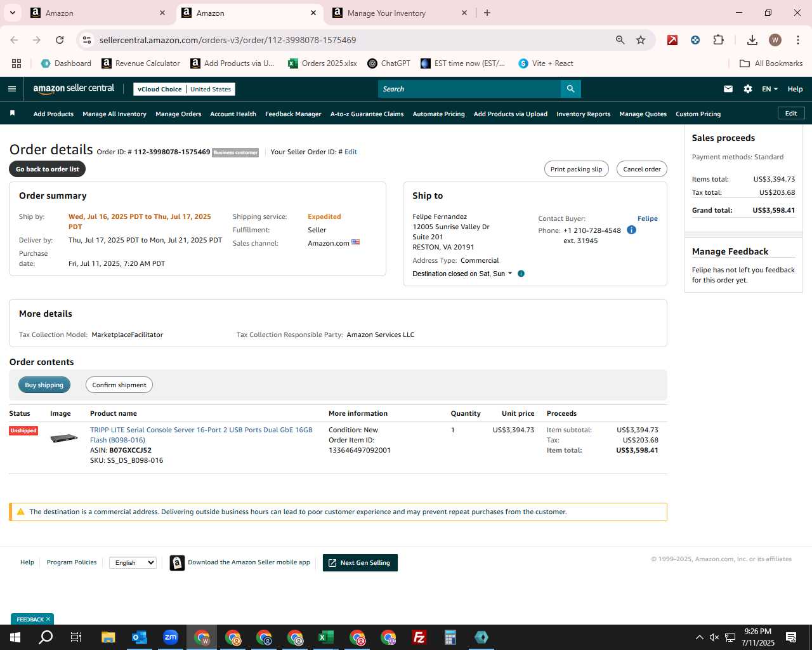Image resolution: width=812 pixels, height=650 pixels.
Task: Open the English language select in the footer
Action: pyautogui.click(x=133, y=562)
